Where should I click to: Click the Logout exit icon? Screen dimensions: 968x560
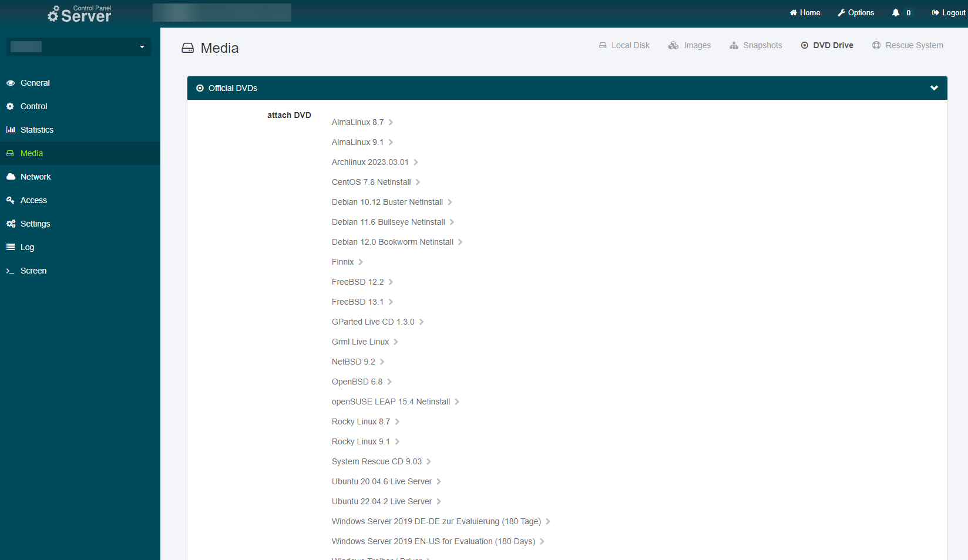click(x=936, y=12)
